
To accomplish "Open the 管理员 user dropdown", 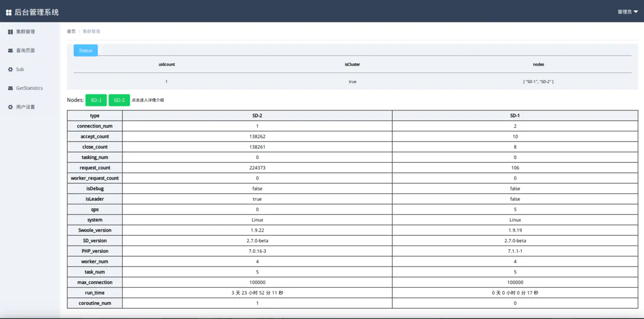I will click(x=627, y=12).
